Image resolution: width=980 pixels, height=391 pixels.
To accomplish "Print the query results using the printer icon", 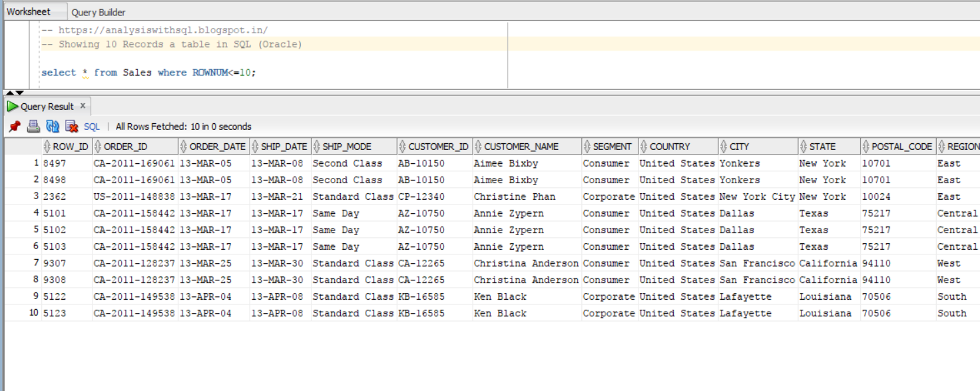I will [x=33, y=127].
